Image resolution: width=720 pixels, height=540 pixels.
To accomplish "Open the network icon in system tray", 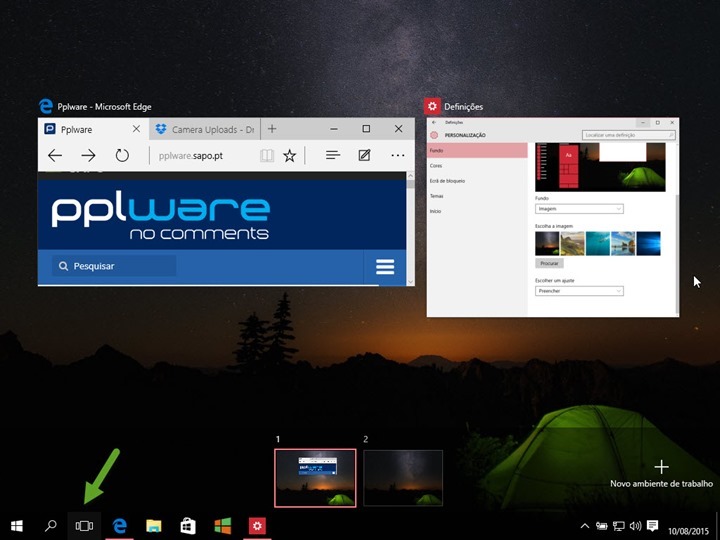I will pyautogui.click(x=619, y=526).
